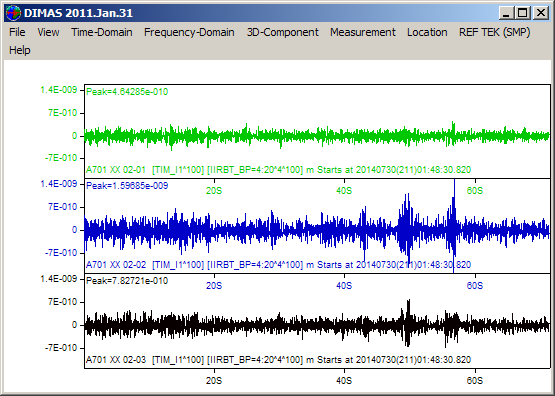The image size is (555, 396).
Task: Click the black Peak=7.82721e-010 label
Action: tap(127, 281)
